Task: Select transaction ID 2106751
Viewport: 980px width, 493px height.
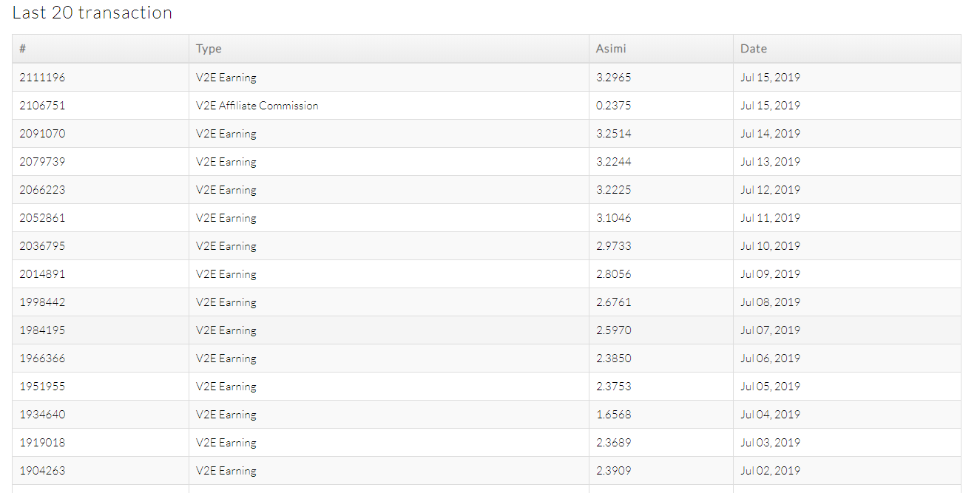Action: tap(42, 106)
